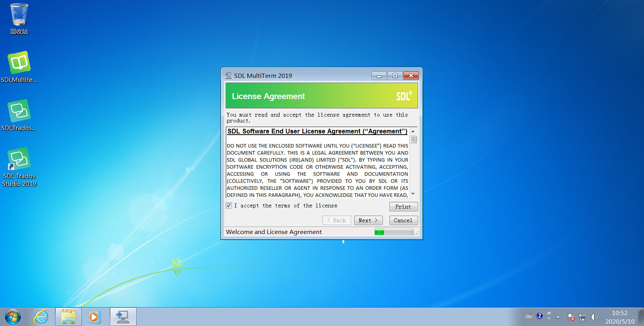Open the Recycle Bin (回收站) desktop icon
The image size is (644, 326).
point(19,19)
